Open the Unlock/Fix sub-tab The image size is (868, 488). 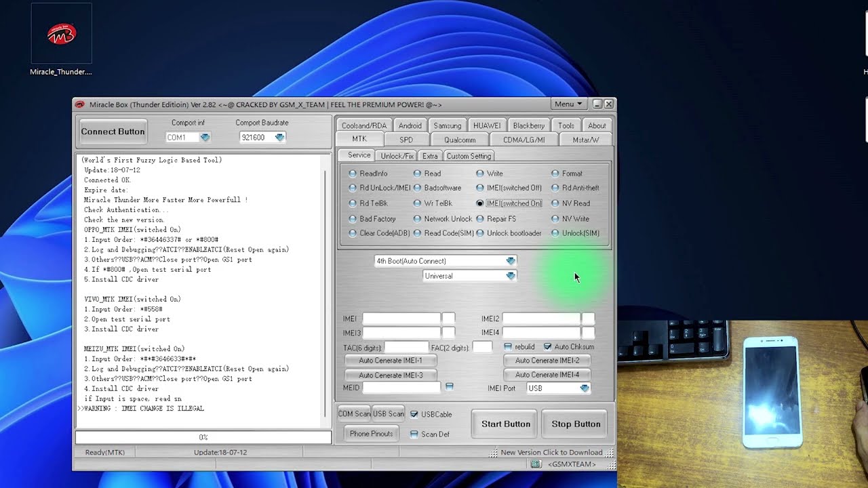(397, 156)
